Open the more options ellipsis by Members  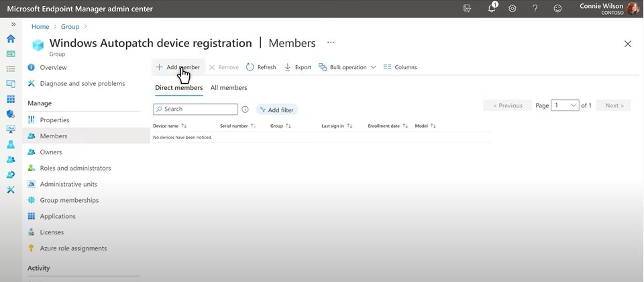pos(331,42)
